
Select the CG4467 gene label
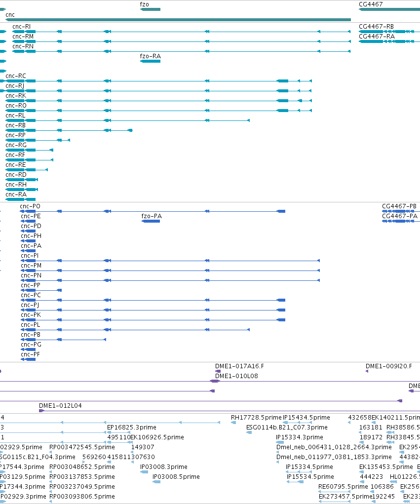click(371, 4)
